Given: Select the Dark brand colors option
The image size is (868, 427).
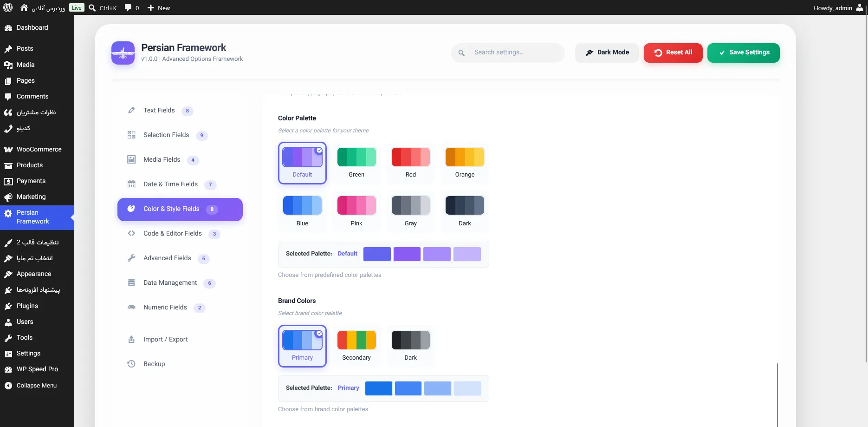Looking at the screenshot, I should click(411, 346).
